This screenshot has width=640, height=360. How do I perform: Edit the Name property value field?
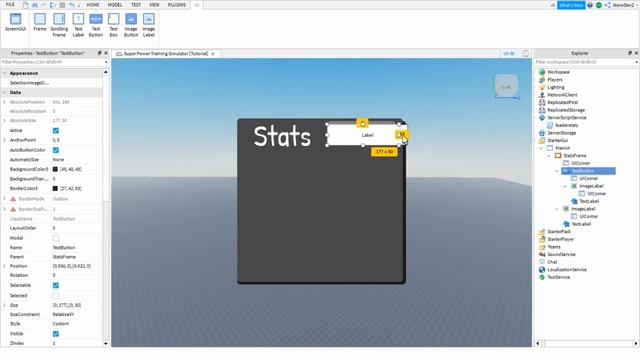pyautogui.click(x=76, y=248)
